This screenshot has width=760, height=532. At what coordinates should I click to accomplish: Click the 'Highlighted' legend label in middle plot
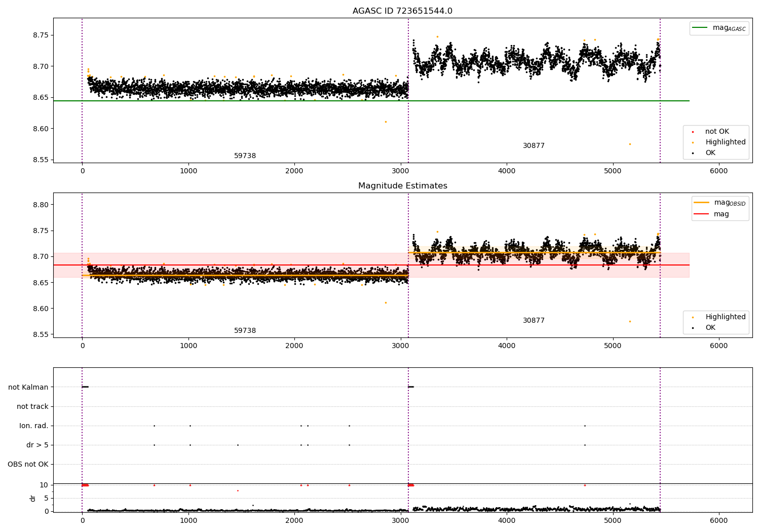(726, 317)
